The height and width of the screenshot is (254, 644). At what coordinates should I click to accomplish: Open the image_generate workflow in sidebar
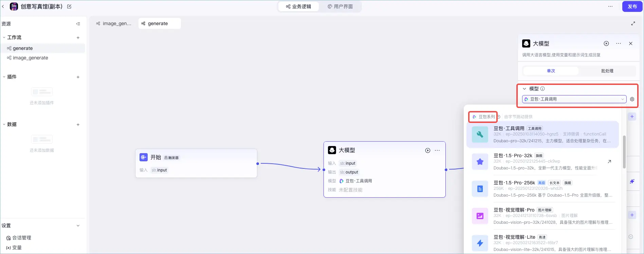pos(43,58)
